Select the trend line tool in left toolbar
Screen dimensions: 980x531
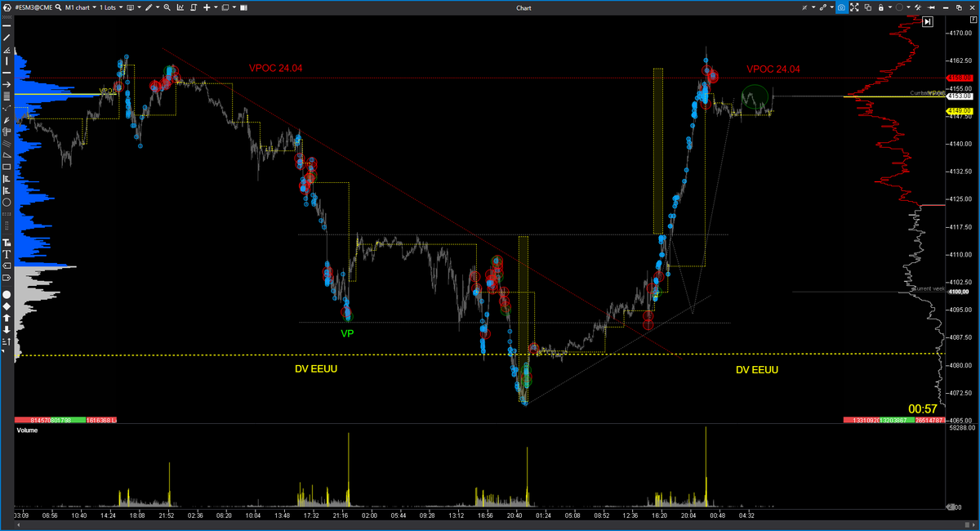point(7,37)
